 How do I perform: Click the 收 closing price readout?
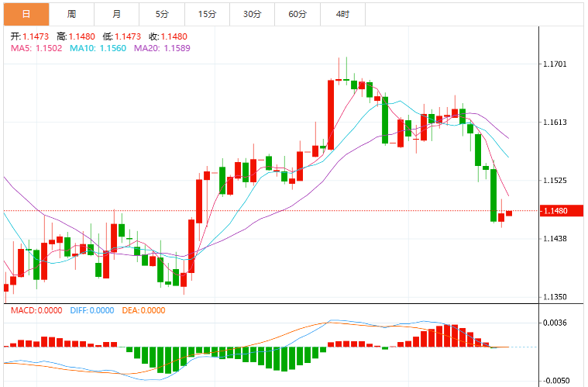tap(168, 36)
